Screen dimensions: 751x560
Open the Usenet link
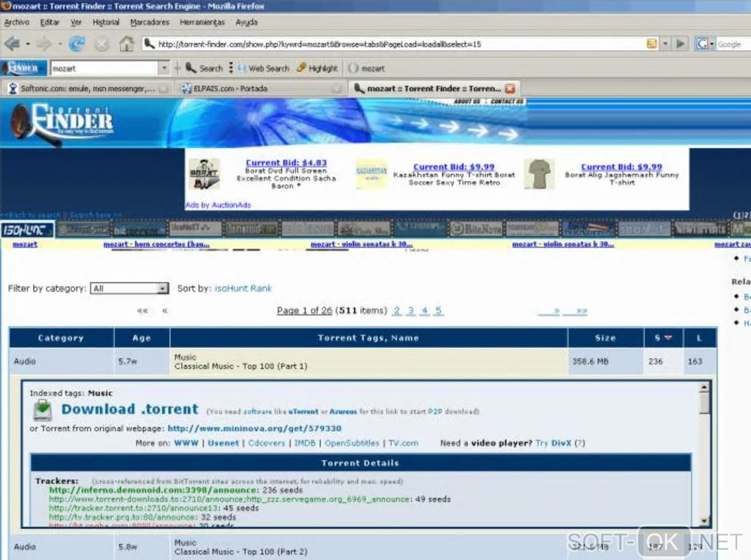tap(223, 443)
